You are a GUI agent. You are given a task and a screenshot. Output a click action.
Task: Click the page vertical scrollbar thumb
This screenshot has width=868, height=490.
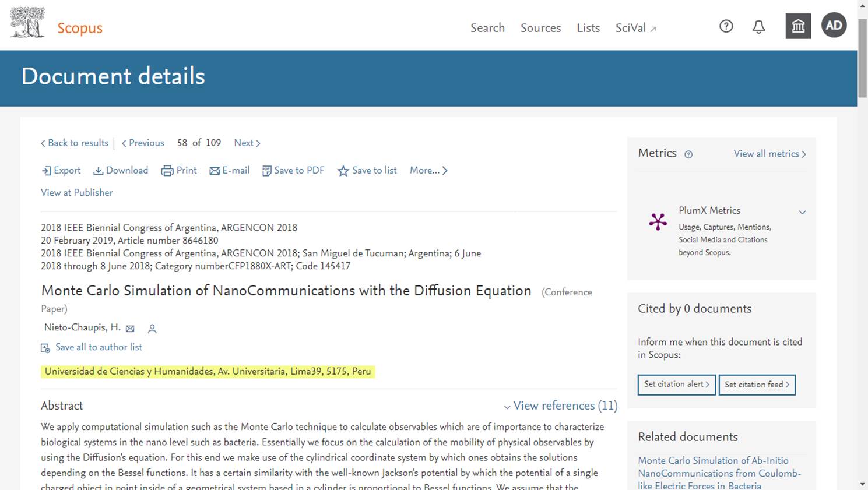tap(862, 58)
